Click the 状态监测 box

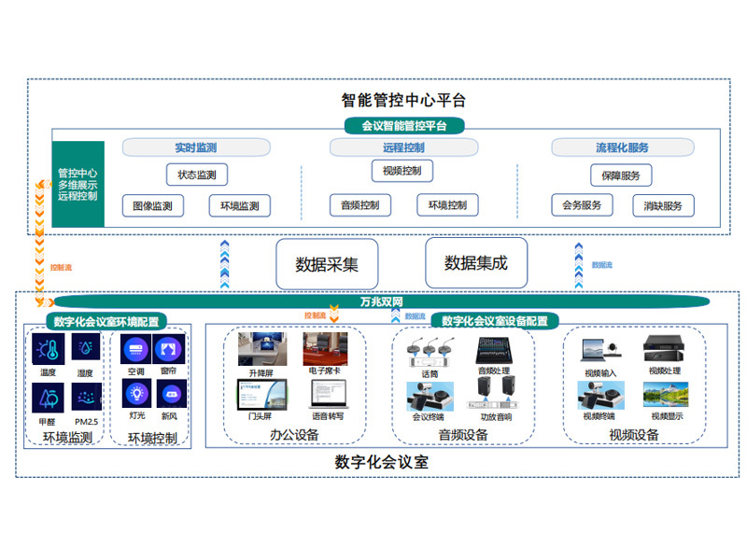[197, 175]
